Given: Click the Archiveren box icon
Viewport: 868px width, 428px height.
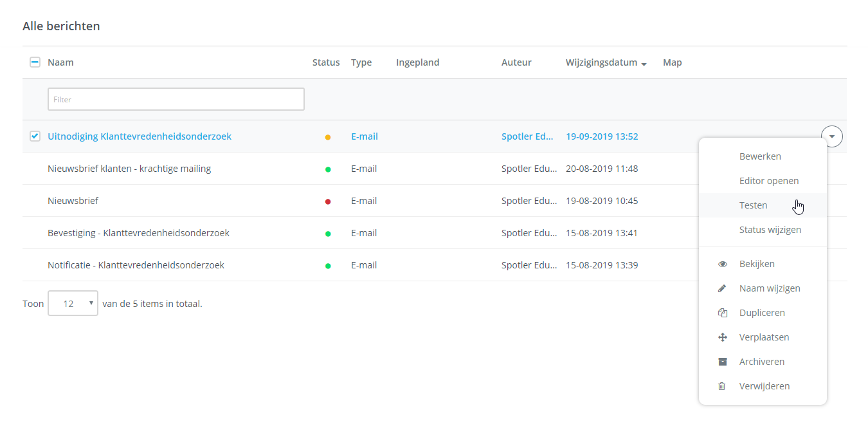Looking at the screenshot, I should coord(722,362).
